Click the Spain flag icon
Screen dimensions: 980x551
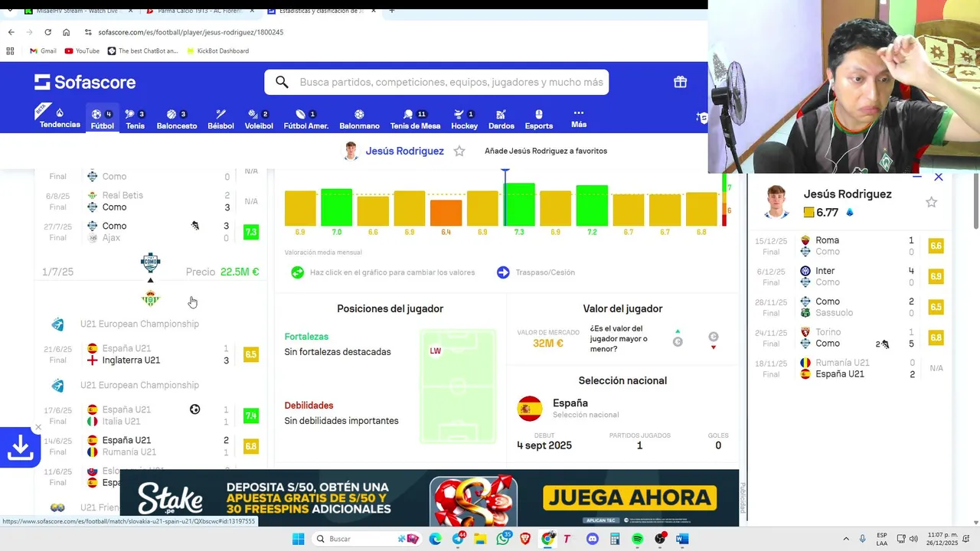pos(530,409)
